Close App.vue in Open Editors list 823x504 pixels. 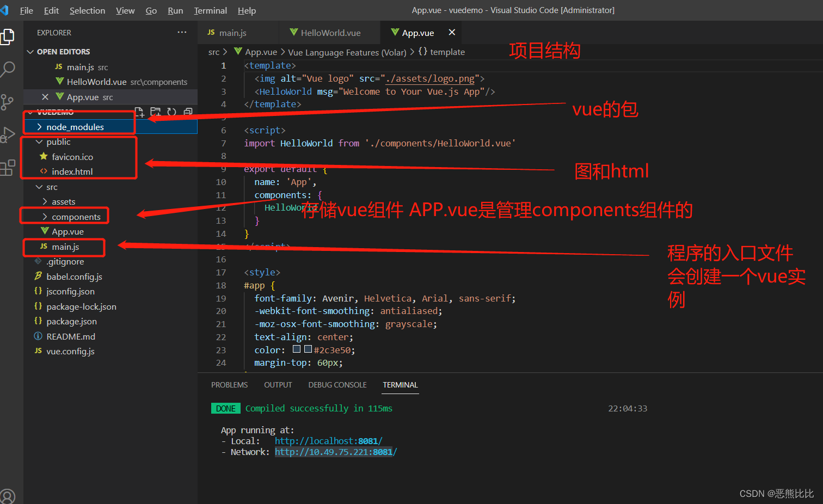45,97
